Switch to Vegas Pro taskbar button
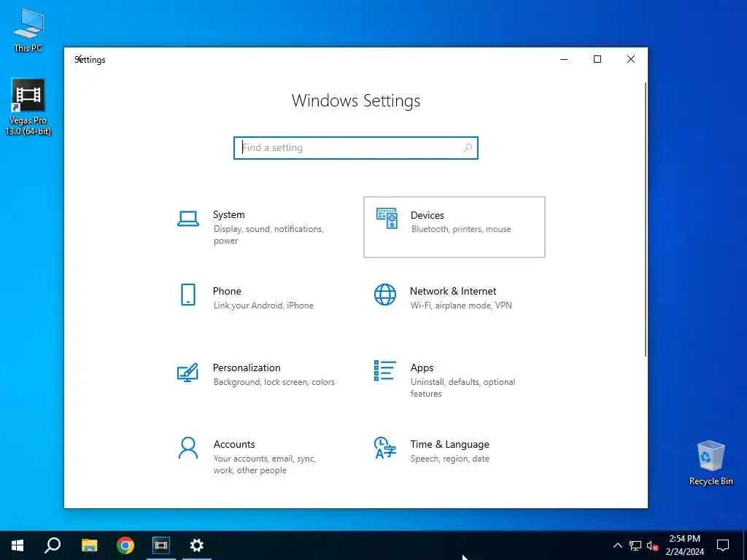The width and height of the screenshot is (747, 560). coord(161,545)
